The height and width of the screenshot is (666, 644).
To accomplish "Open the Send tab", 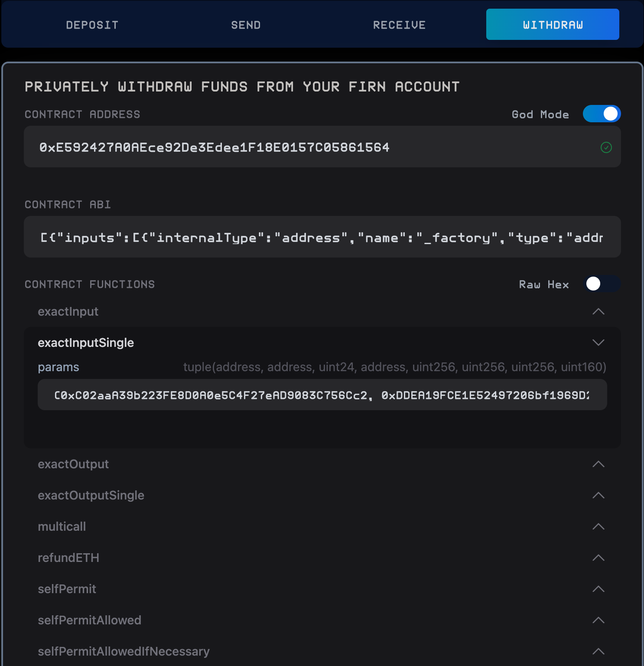I will point(246,25).
